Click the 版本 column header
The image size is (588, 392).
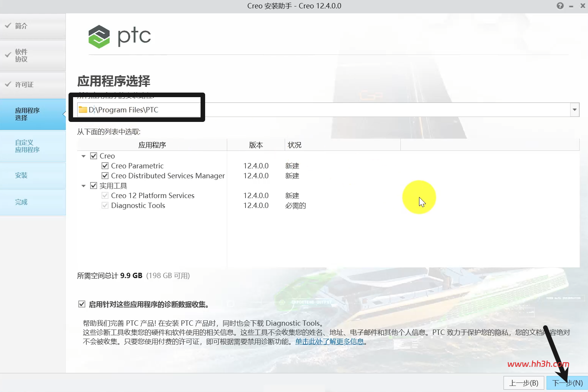point(256,145)
